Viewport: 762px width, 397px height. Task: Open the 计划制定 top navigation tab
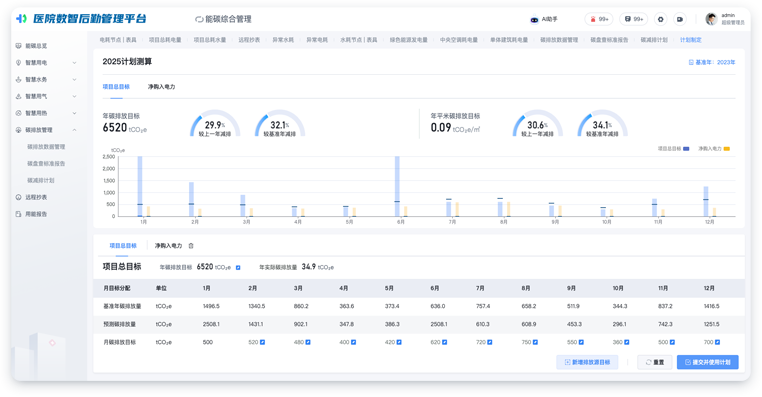pos(691,40)
